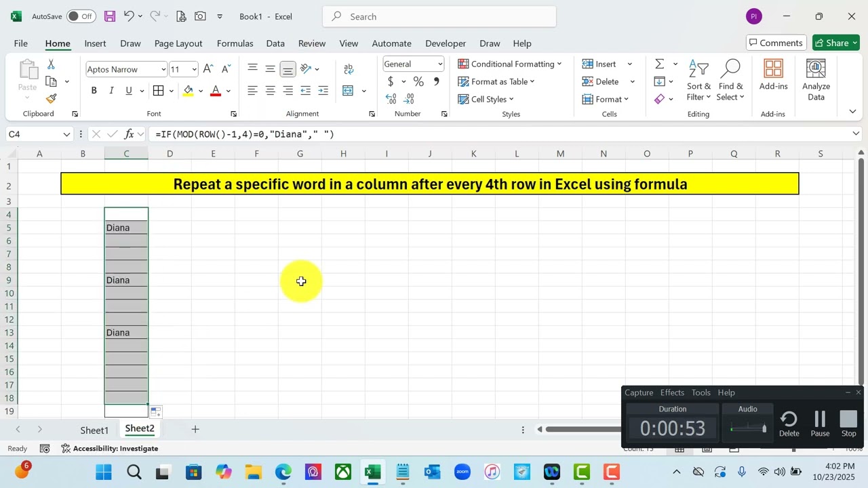Viewport: 868px width, 488px height.
Task: Click the vertical scrollbar thumb
Action: coord(861,271)
